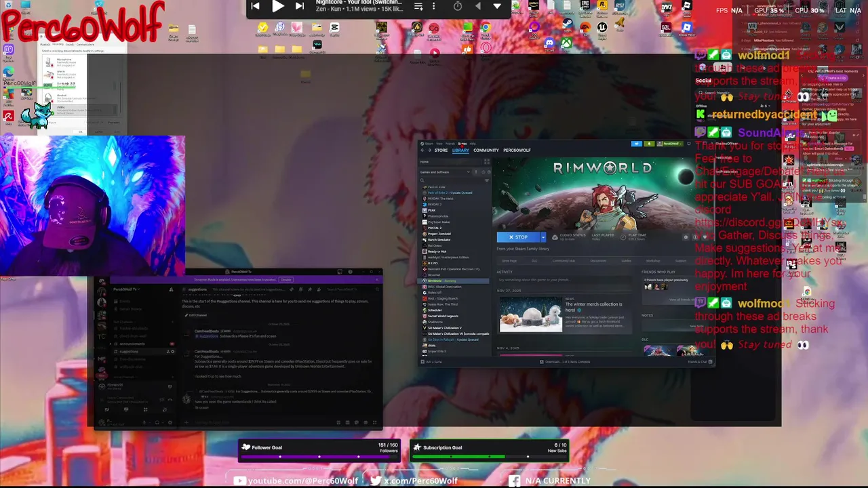Open the STORE tab in Steam
This screenshot has width=868, height=488.
(441, 150)
